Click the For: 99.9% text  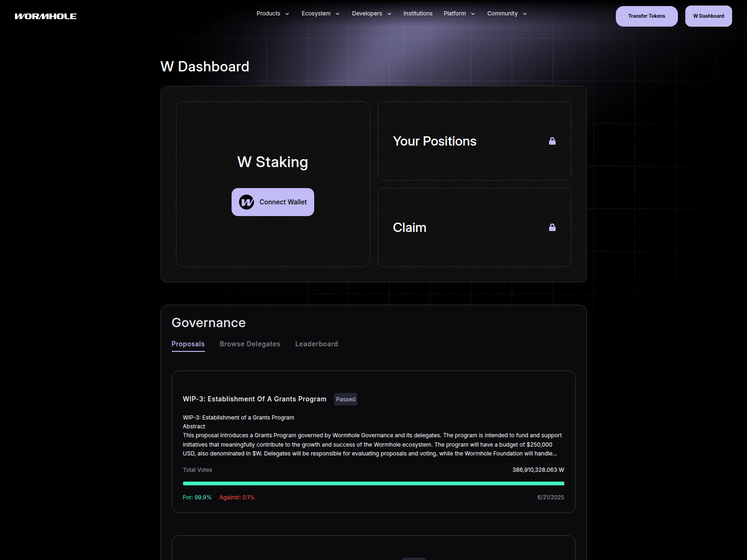pyautogui.click(x=197, y=497)
